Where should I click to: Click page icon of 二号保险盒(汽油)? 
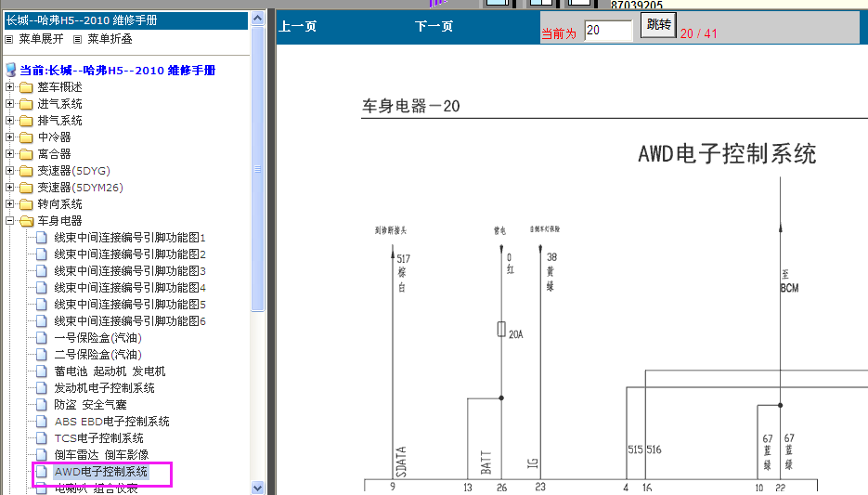(42, 355)
